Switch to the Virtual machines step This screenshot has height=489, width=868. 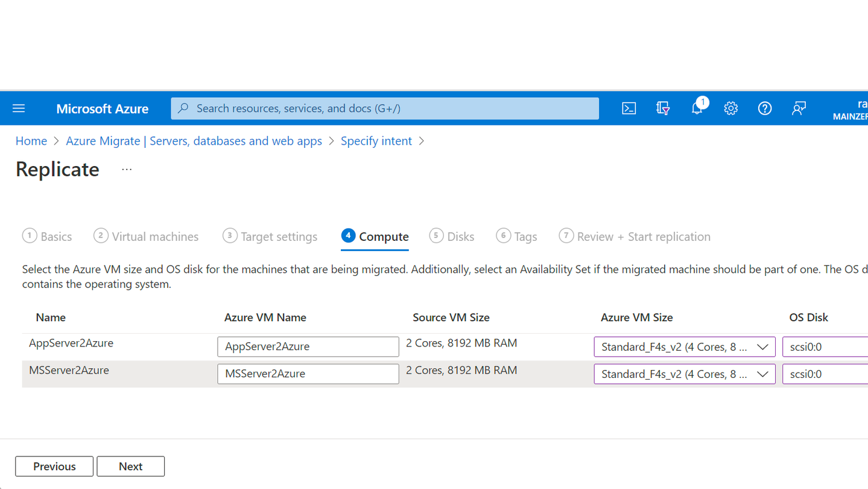(146, 237)
